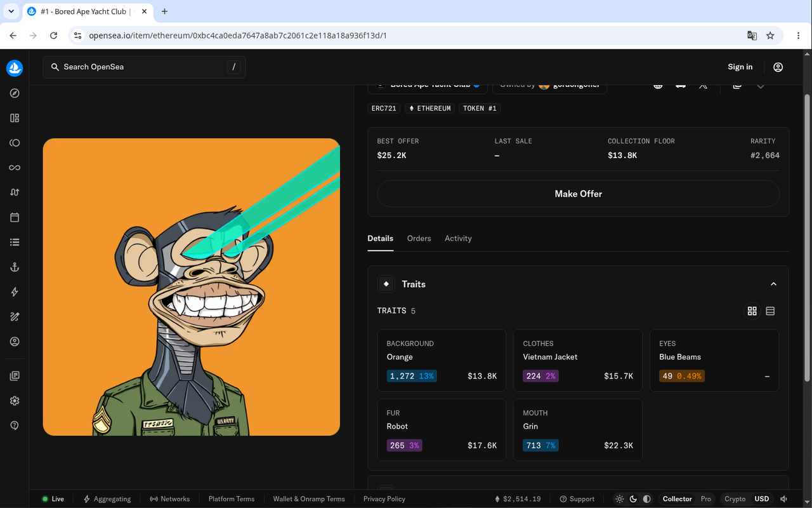The image size is (812, 508).
Task: Open the swap arrows icon in sidebar
Action: 15,192
